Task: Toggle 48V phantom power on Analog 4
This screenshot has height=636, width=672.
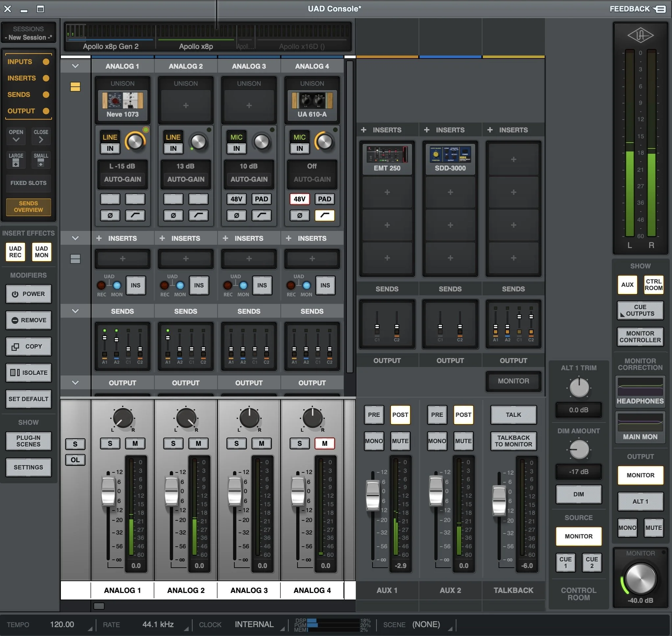Action: coord(299,199)
